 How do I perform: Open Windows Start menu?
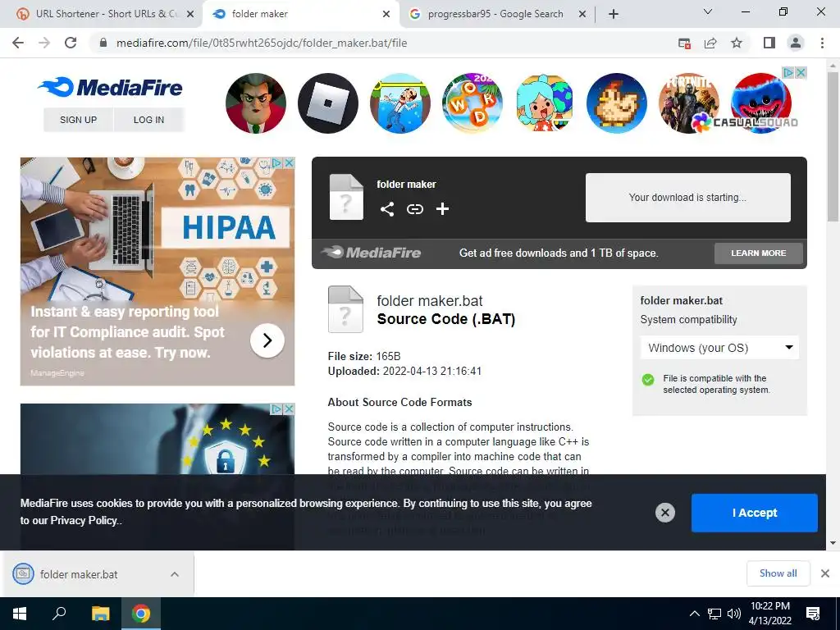tap(20, 614)
